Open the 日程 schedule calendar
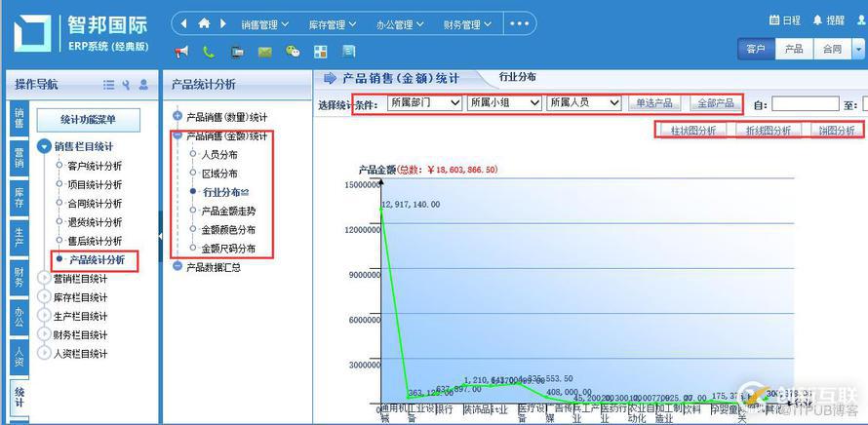The image size is (868, 425). click(x=785, y=20)
